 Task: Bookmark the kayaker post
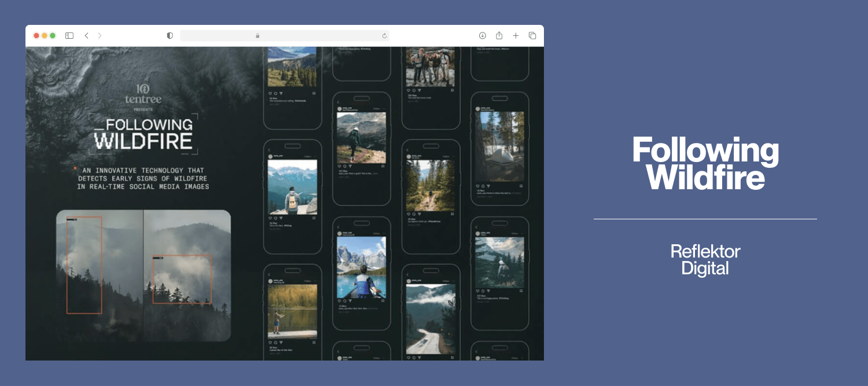[383, 301]
